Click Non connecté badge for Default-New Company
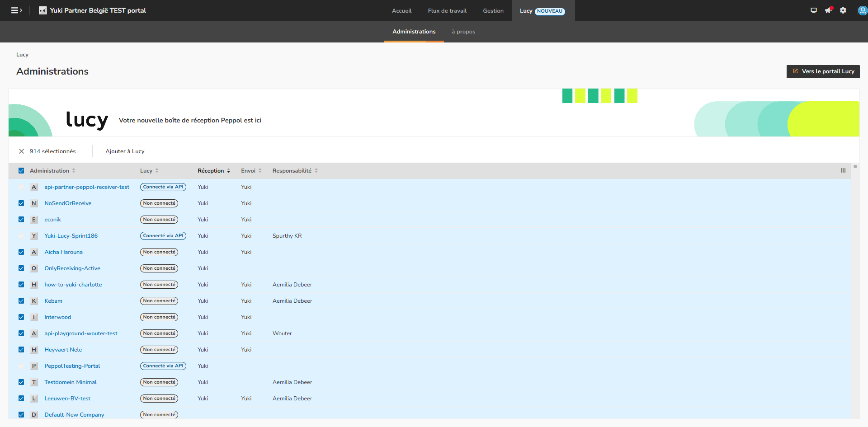 (159, 415)
